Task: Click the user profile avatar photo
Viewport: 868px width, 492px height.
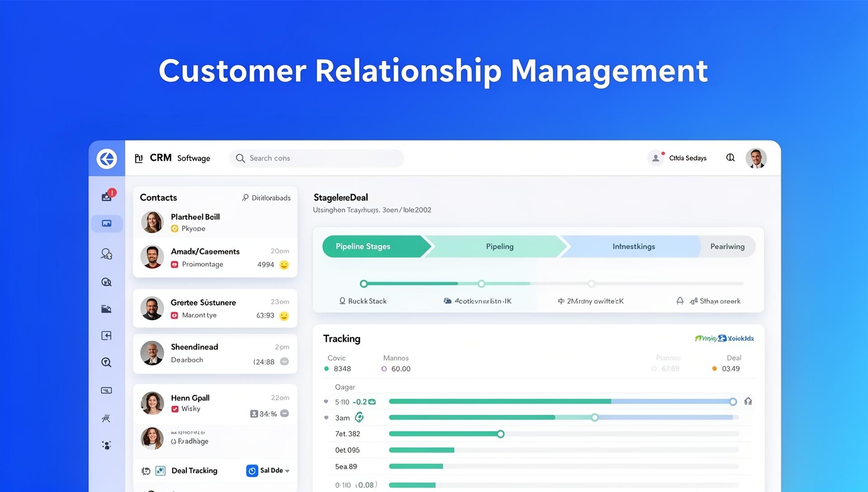Action: click(x=756, y=159)
